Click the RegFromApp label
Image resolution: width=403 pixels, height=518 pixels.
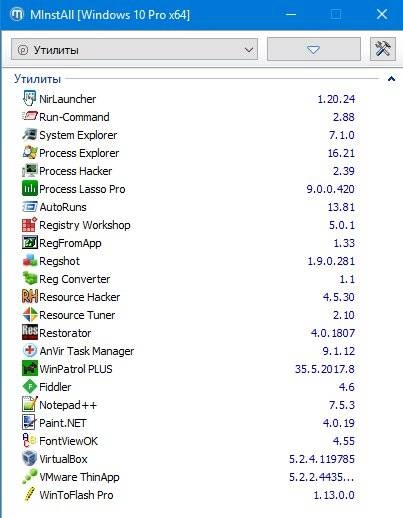tap(70, 243)
